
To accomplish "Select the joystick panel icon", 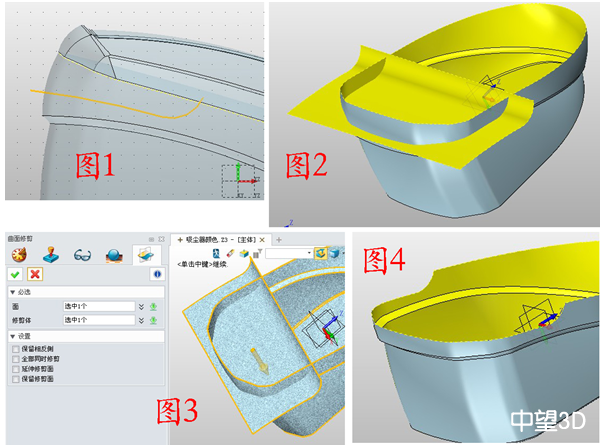I will coord(52,254).
